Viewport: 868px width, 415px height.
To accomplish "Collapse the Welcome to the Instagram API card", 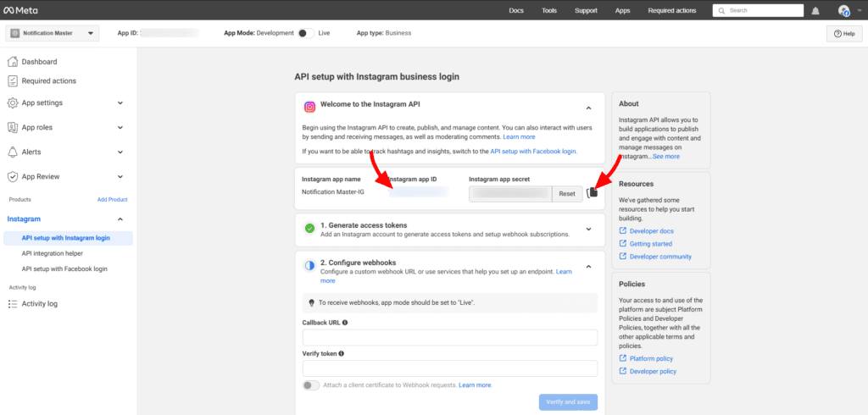I will (588, 108).
